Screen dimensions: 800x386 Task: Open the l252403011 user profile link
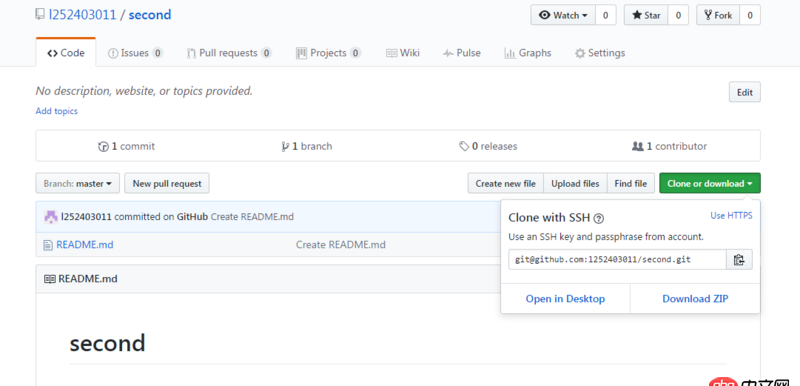coord(82,15)
